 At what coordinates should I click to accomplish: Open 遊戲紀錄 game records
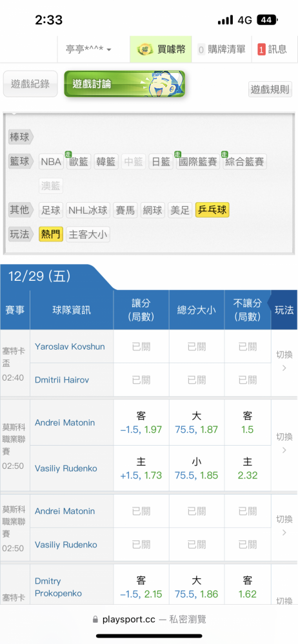tap(30, 84)
